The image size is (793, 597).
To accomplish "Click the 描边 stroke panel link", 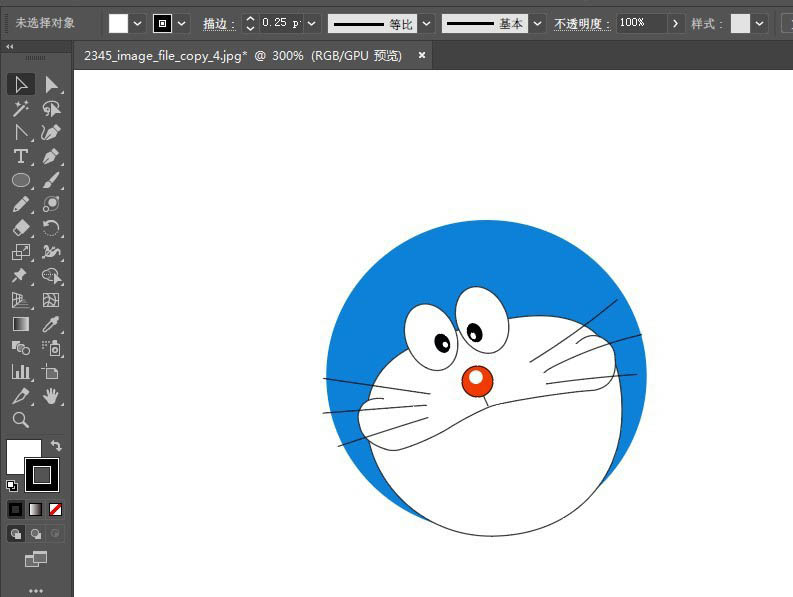I will tap(219, 24).
